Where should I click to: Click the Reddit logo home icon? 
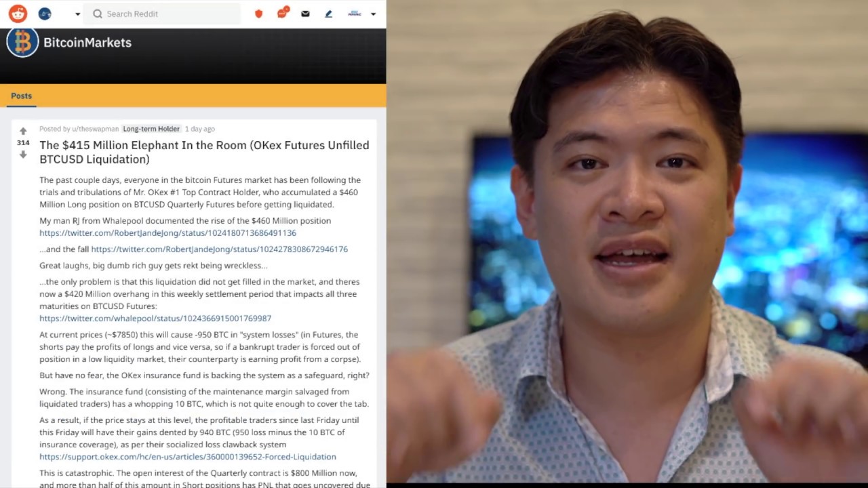click(x=18, y=14)
